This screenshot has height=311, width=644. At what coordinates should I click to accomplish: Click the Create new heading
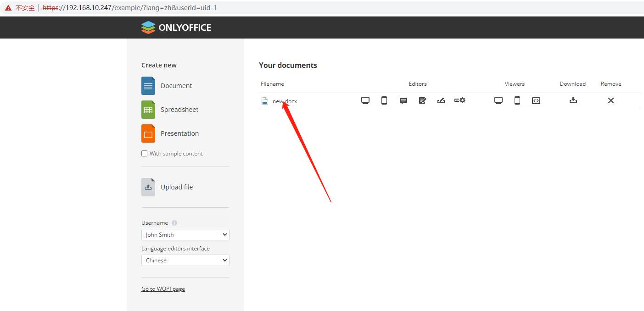click(159, 65)
